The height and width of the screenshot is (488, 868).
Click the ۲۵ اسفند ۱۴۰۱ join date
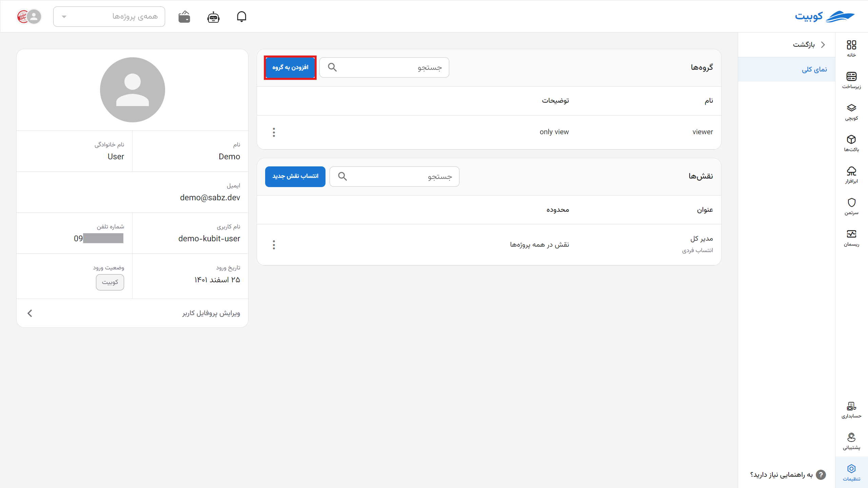tap(217, 280)
